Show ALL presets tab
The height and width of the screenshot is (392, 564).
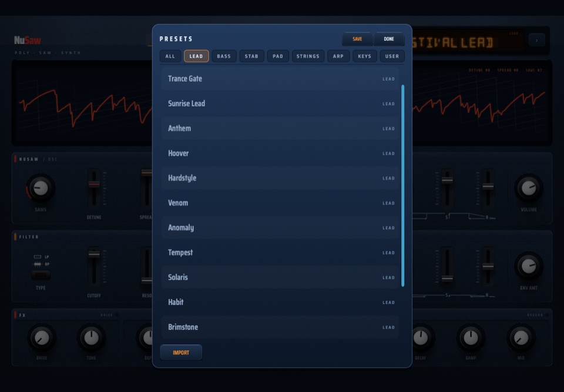click(x=170, y=56)
